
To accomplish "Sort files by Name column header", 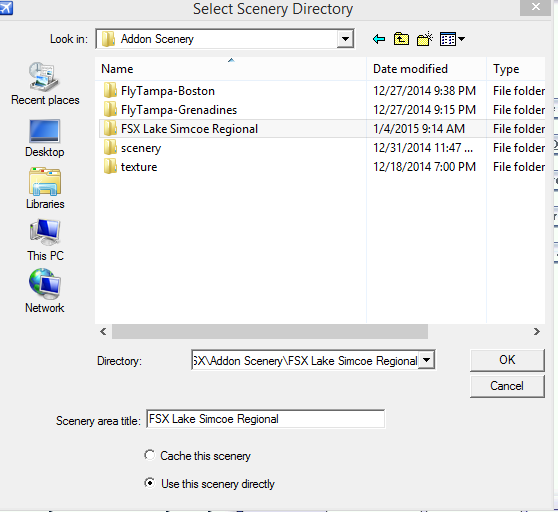I will click(231, 69).
